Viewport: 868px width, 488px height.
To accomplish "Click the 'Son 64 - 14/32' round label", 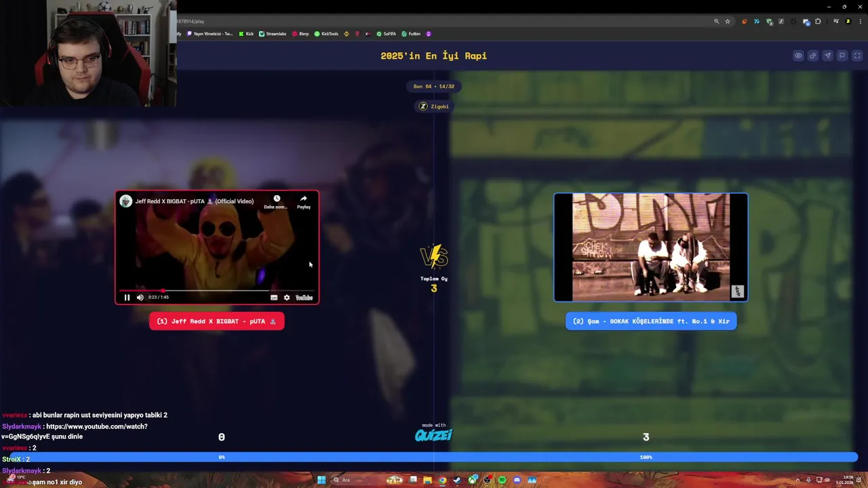I will [434, 86].
